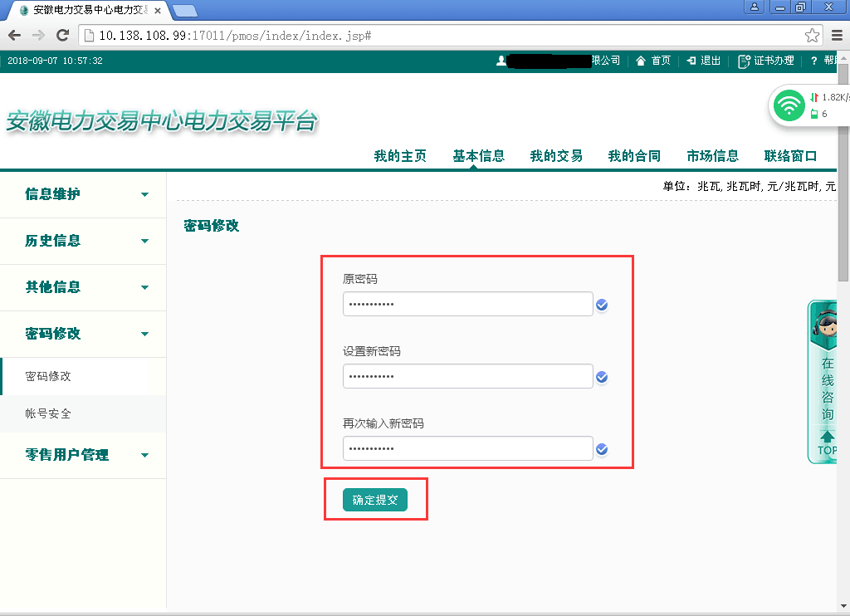
Task: Reload the page with refresh icon
Action: tap(61, 36)
